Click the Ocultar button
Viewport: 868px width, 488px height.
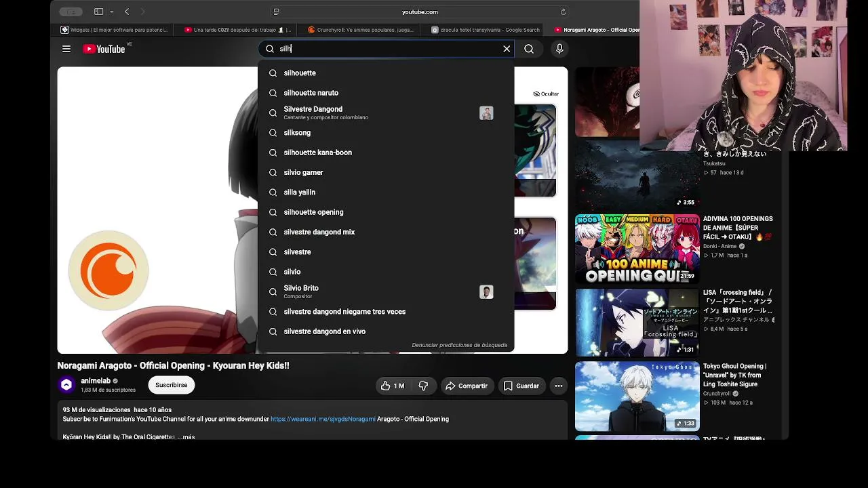click(x=546, y=94)
